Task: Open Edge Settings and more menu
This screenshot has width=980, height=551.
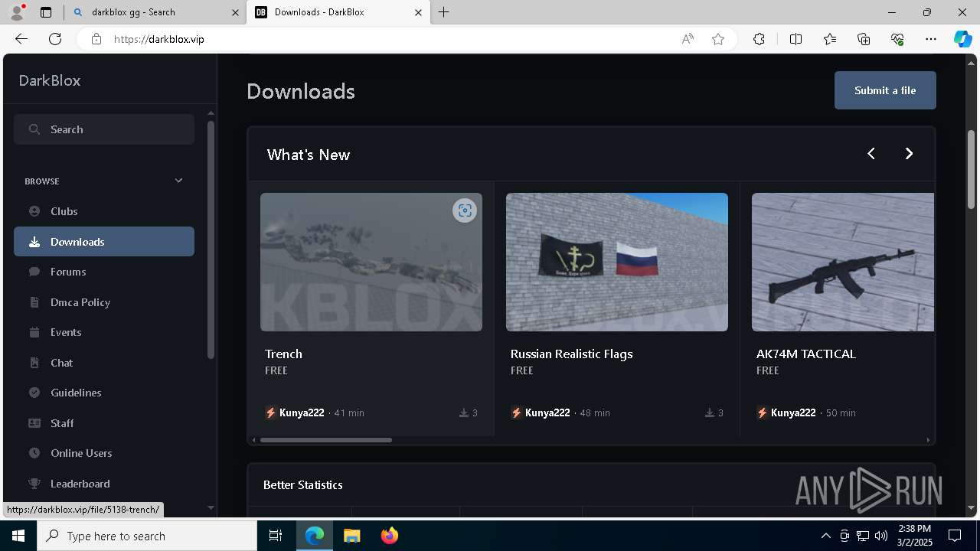Action: (931, 39)
